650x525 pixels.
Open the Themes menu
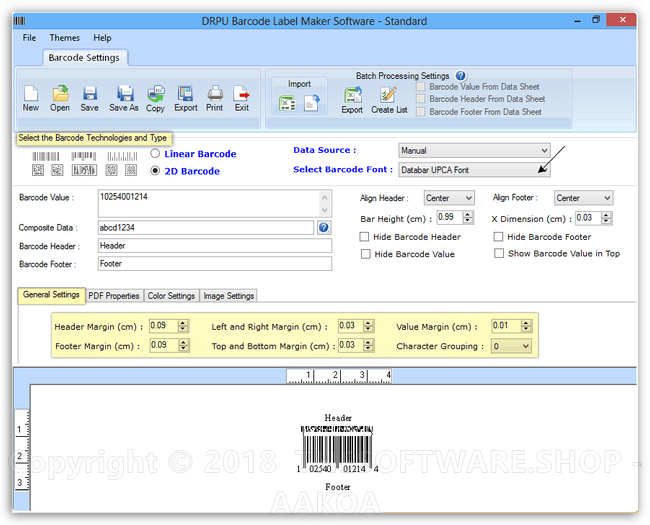(x=65, y=38)
